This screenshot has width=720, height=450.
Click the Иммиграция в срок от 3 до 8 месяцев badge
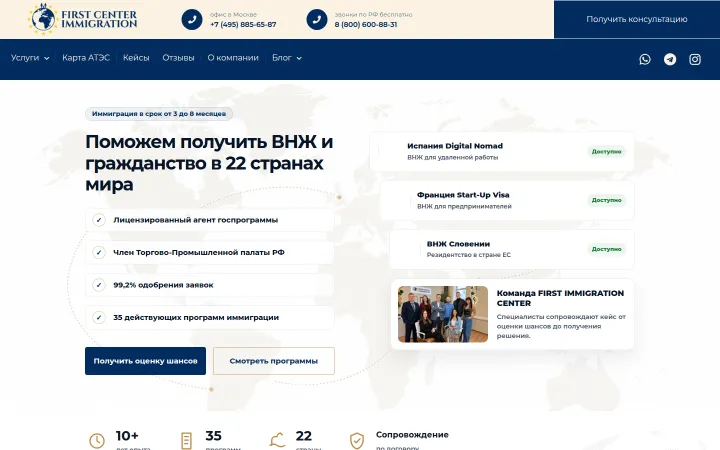[x=159, y=114]
